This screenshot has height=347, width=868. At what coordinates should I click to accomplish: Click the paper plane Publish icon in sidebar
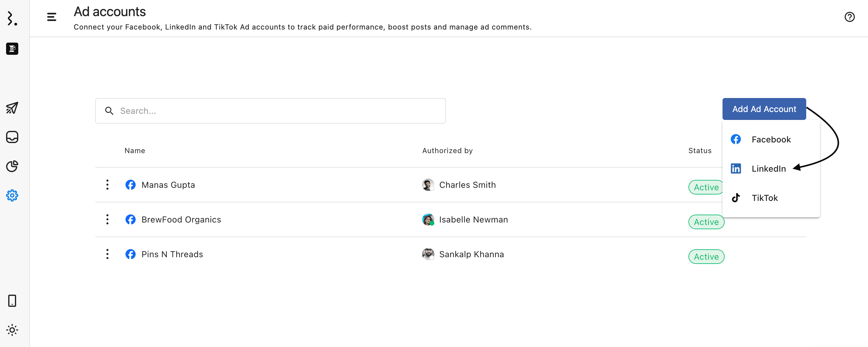[x=12, y=108]
